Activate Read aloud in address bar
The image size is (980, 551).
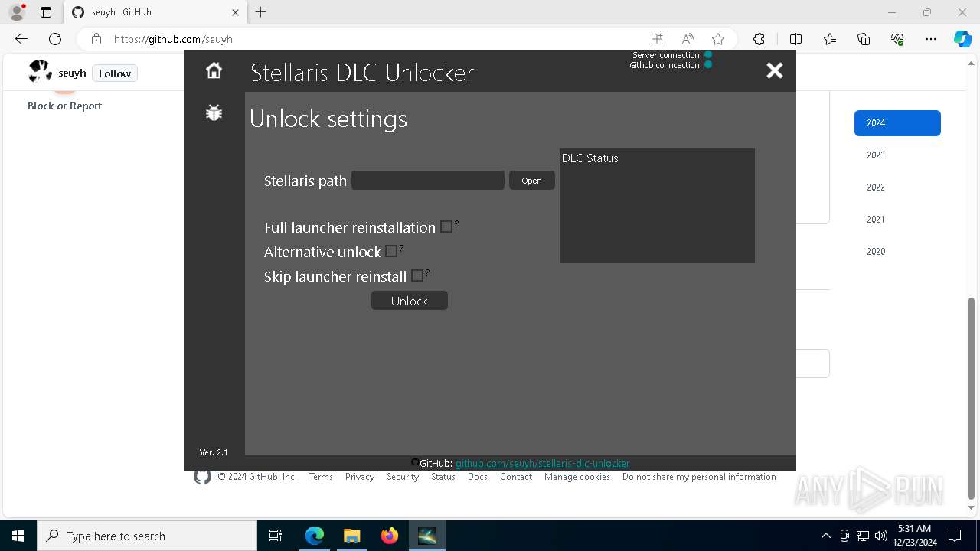coord(688,39)
